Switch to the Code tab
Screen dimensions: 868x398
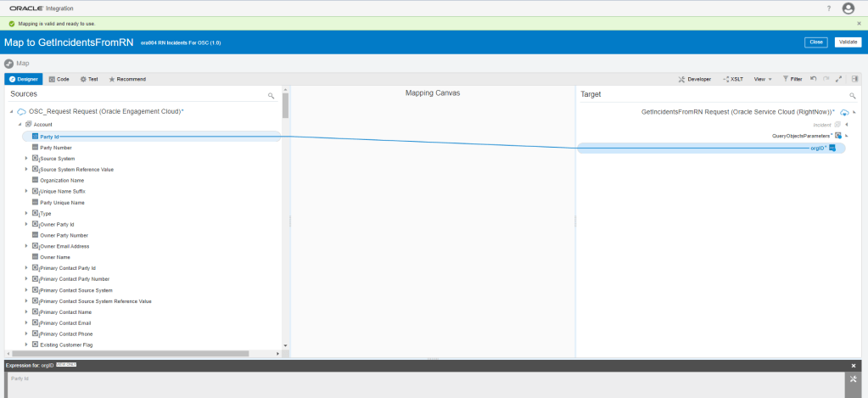59,79
